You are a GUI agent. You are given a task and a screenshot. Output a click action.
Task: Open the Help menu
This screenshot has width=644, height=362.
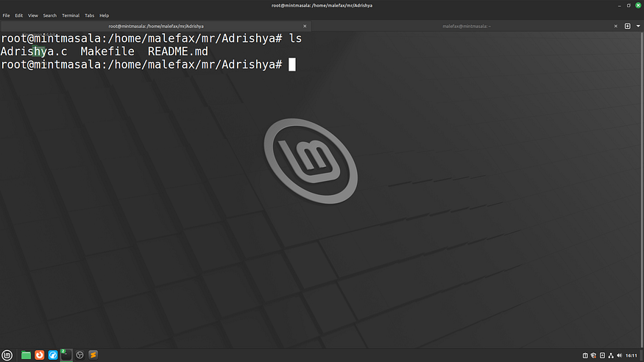105,15
